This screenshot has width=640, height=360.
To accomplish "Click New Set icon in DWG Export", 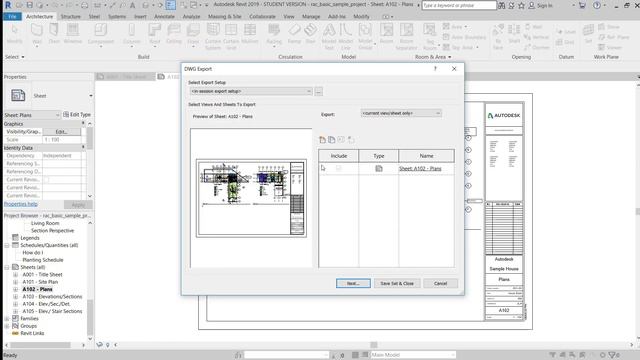I will 322,140.
